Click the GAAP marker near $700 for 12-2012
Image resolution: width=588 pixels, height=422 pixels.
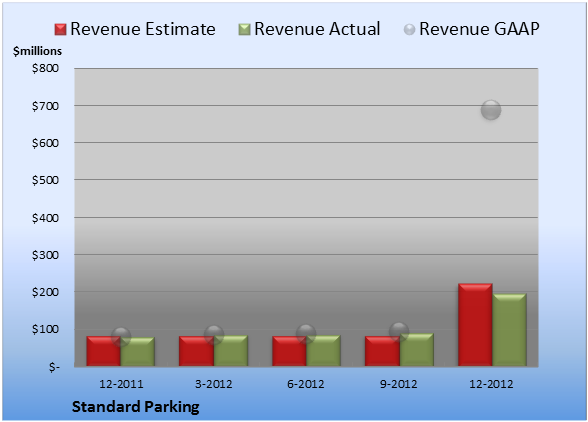click(x=491, y=110)
